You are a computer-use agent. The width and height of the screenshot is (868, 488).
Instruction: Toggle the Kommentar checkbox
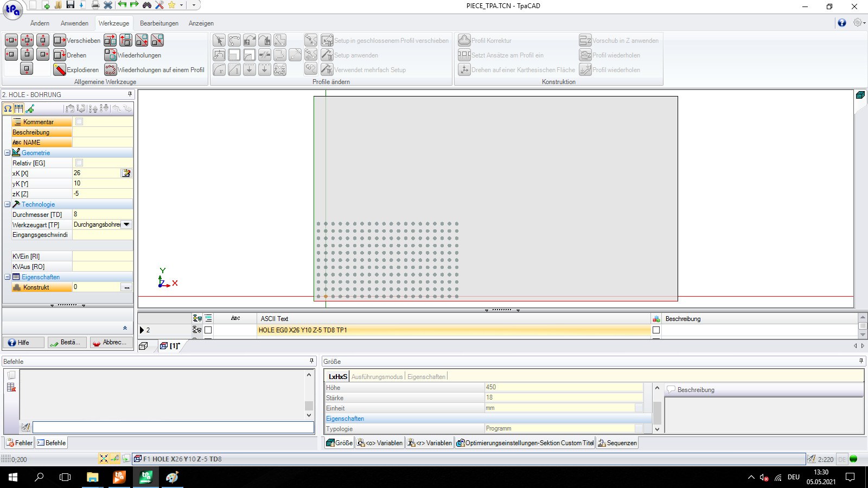(x=79, y=122)
